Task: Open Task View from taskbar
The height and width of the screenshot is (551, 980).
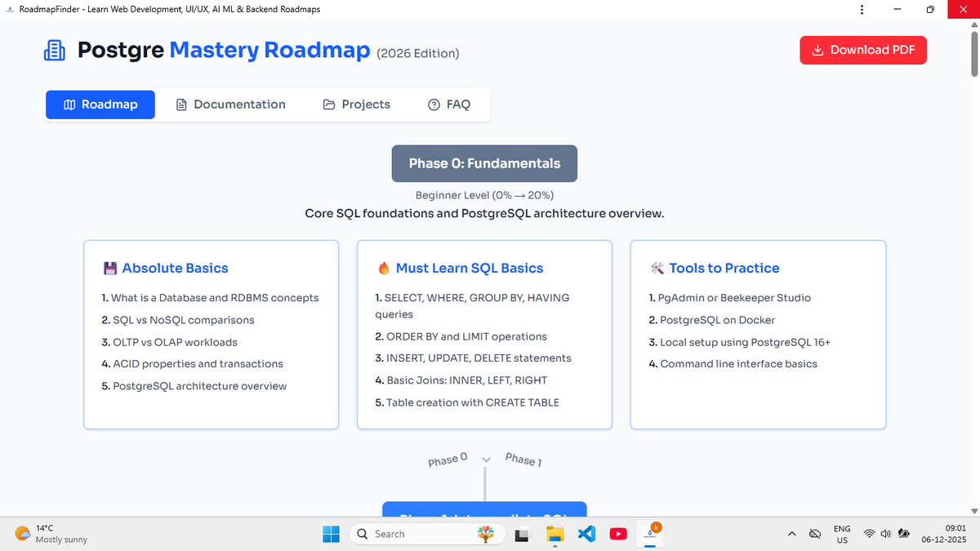Action: pyautogui.click(x=523, y=534)
